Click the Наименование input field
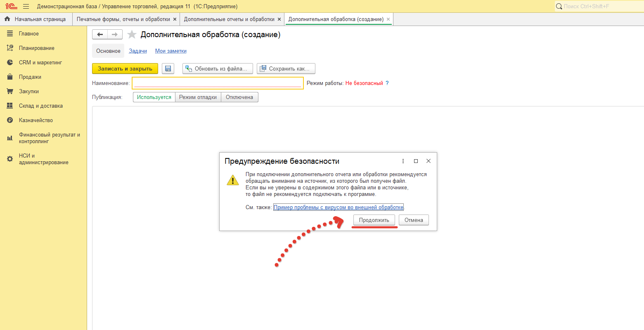The height and width of the screenshot is (330, 644). 218,83
